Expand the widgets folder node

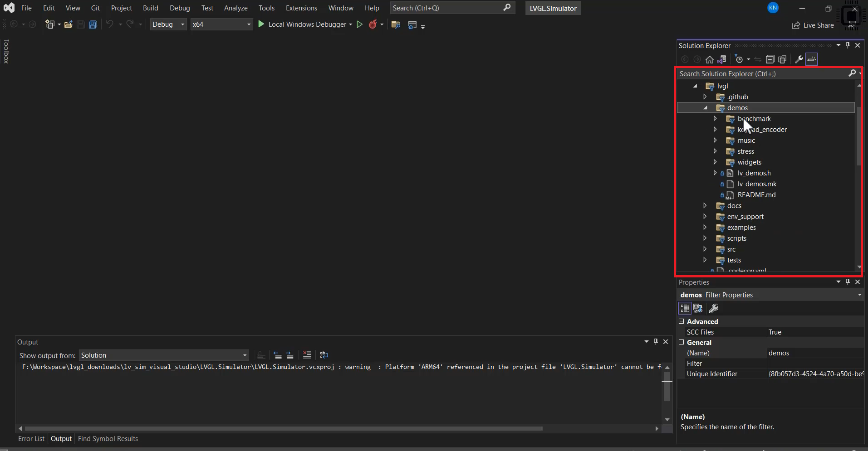(x=715, y=162)
